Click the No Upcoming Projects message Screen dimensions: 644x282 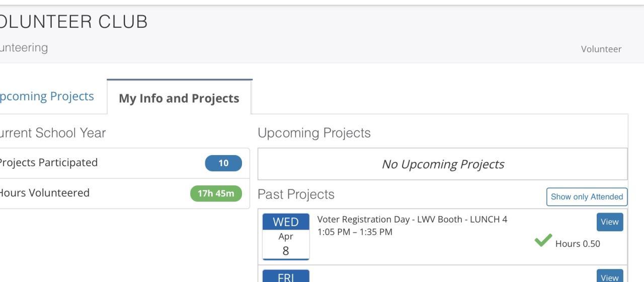tap(443, 164)
